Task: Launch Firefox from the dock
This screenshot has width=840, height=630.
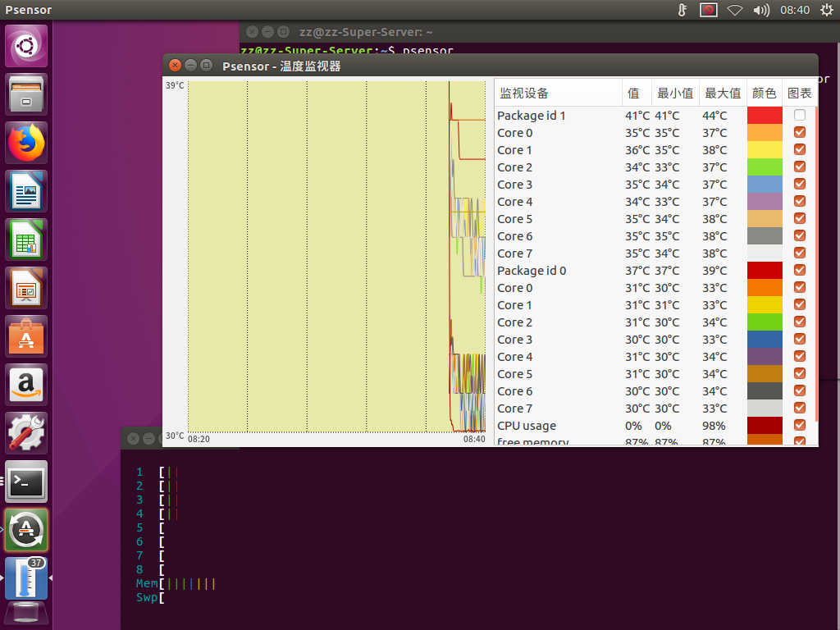Action: point(27,144)
